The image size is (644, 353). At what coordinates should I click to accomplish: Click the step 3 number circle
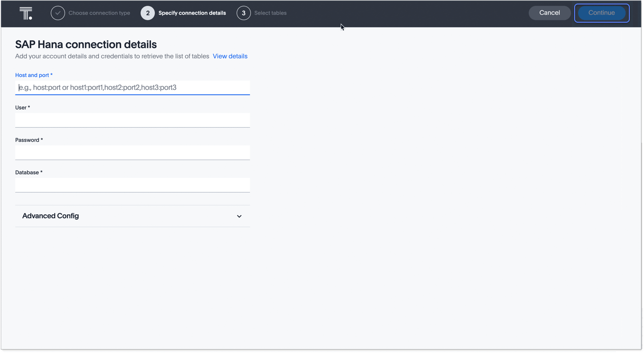244,13
